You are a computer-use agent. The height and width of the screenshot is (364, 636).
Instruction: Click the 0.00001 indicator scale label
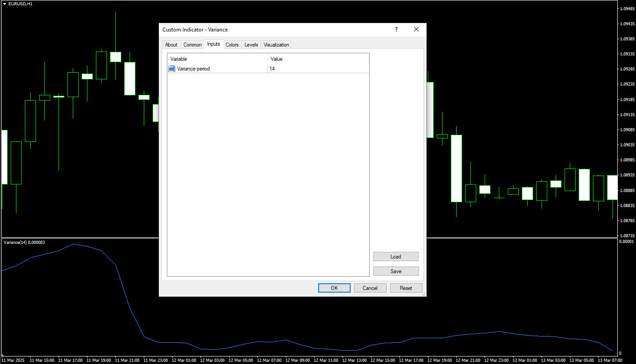pyautogui.click(x=627, y=242)
